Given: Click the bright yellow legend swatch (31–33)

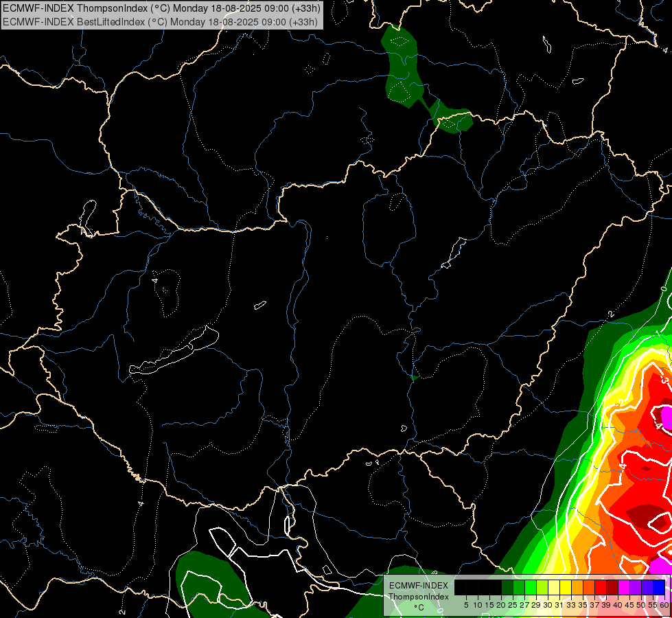Looking at the screenshot, I should 566,587.
